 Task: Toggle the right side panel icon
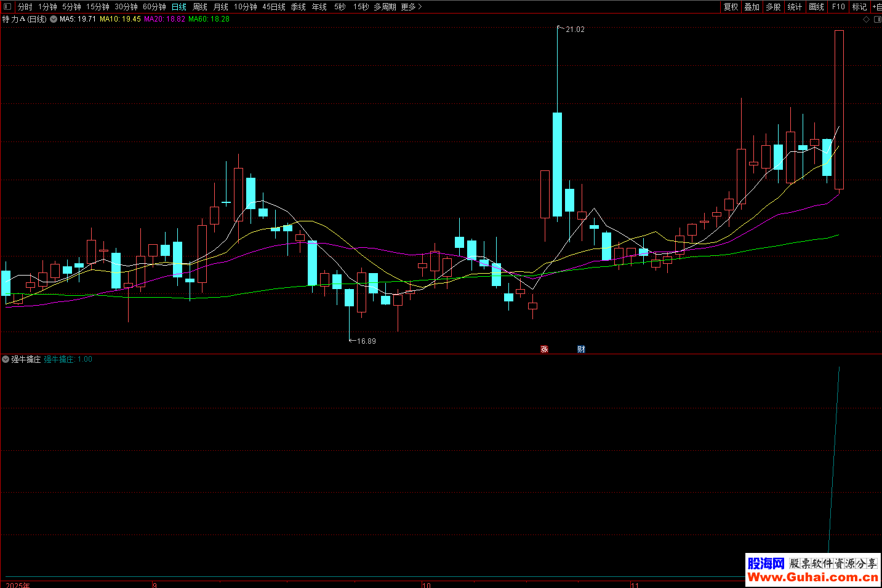click(877, 19)
